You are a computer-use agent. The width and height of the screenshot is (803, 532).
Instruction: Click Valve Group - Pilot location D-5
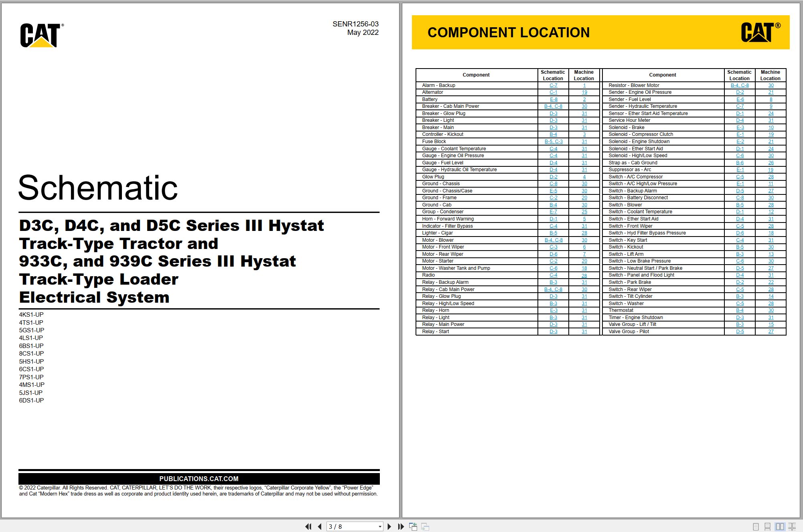click(x=740, y=332)
